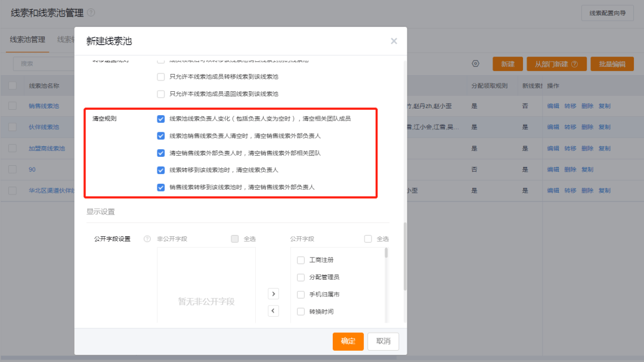Open the table settings gear icon
644x362 pixels.
click(476, 64)
